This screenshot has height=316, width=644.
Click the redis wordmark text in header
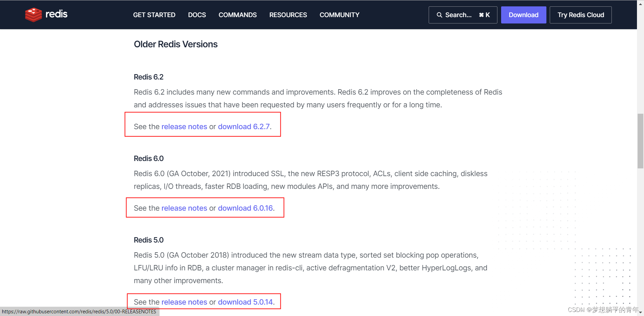56,14
